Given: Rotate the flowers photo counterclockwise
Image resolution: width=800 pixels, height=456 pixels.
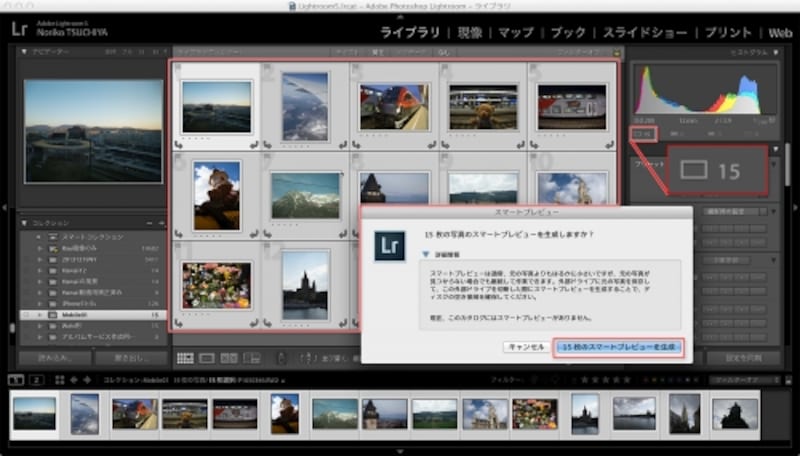Looking at the screenshot, I should [x=178, y=323].
